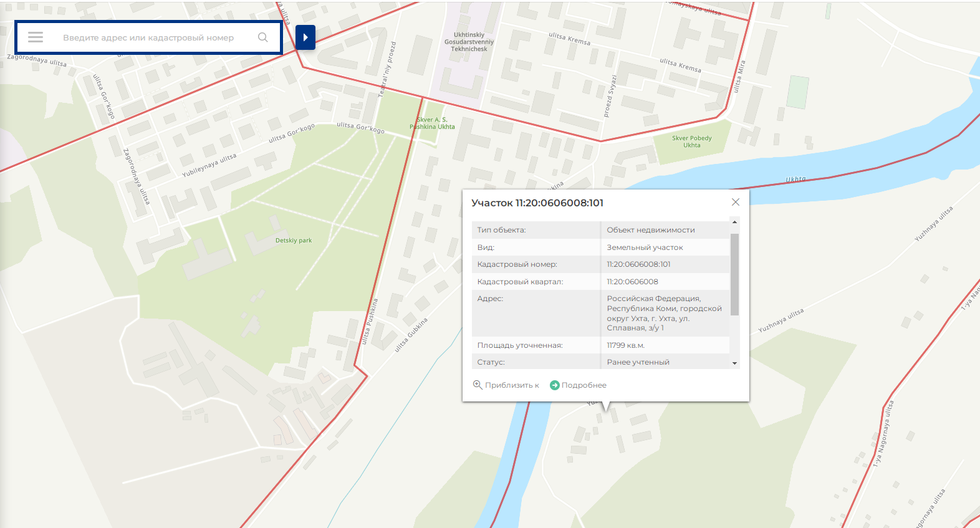Viewport: 980px width, 528px height.
Task: Click the popup vertical scrollbar thumb
Action: (x=734, y=274)
